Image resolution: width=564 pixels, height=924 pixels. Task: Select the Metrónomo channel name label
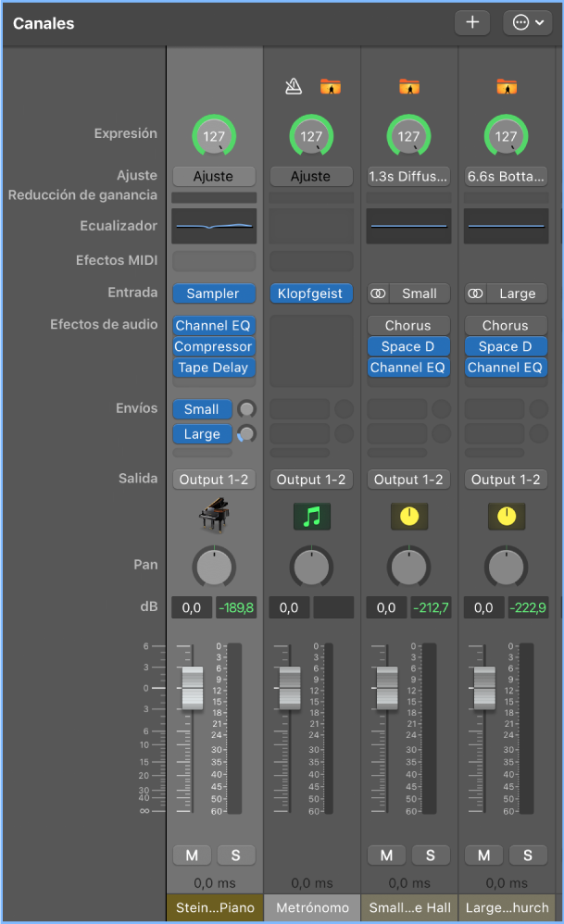pyautogui.click(x=311, y=908)
